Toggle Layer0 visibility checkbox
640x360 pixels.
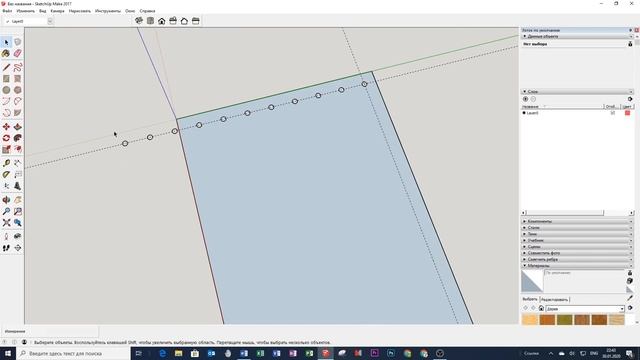pos(612,113)
